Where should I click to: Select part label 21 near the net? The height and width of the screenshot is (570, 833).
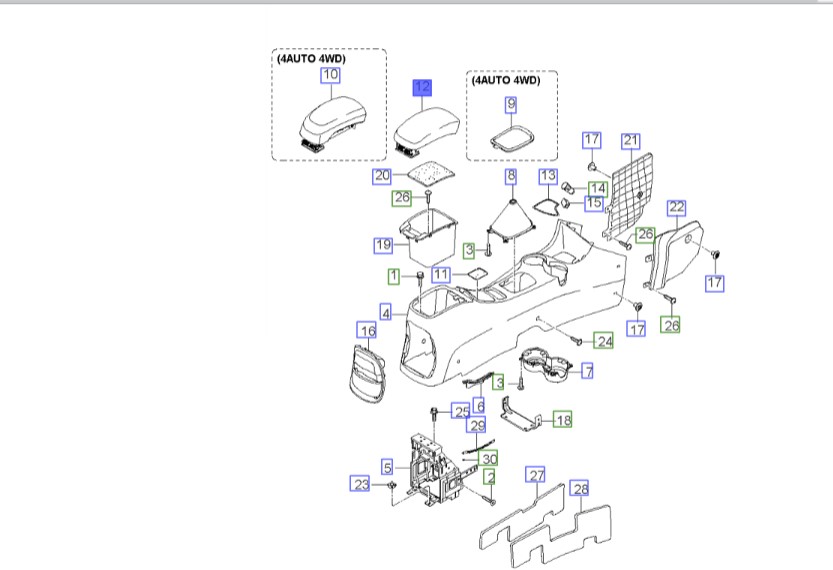click(x=630, y=140)
